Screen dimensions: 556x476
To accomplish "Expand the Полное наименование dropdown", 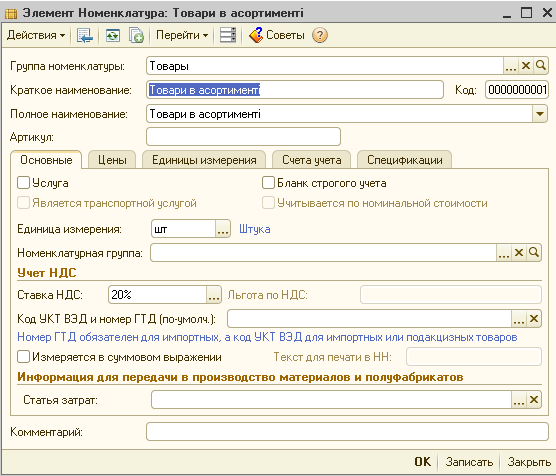I will tap(540, 114).
